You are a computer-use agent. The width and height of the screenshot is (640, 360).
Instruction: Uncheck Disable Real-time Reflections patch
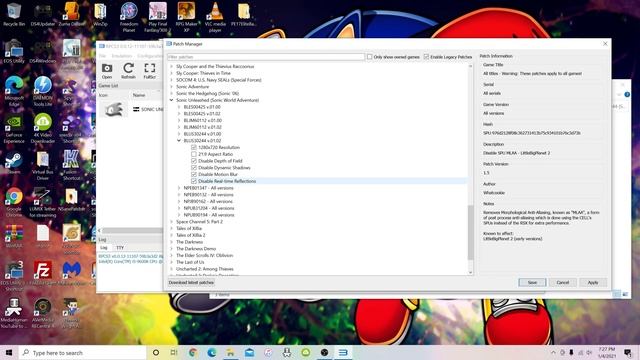[x=194, y=181]
